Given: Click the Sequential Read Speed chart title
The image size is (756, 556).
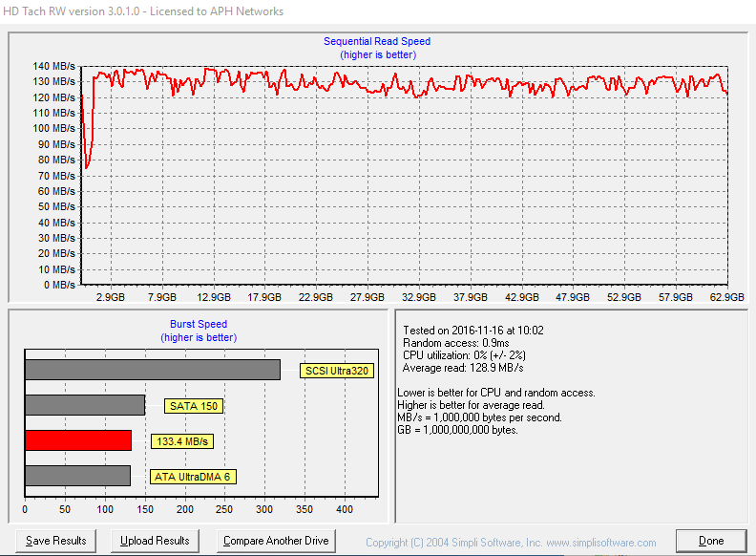Looking at the screenshot, I should 377,41.
